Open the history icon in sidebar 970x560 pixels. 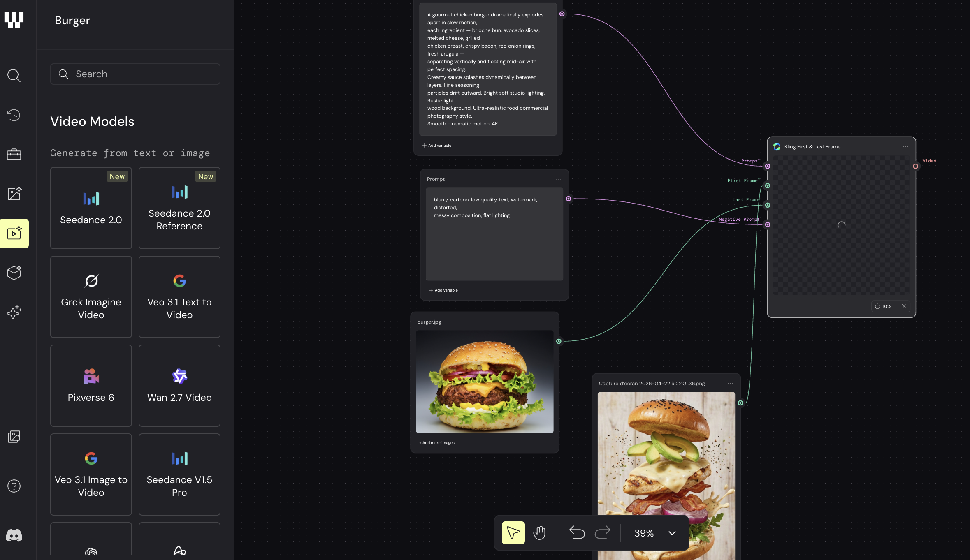coord(14,115)
